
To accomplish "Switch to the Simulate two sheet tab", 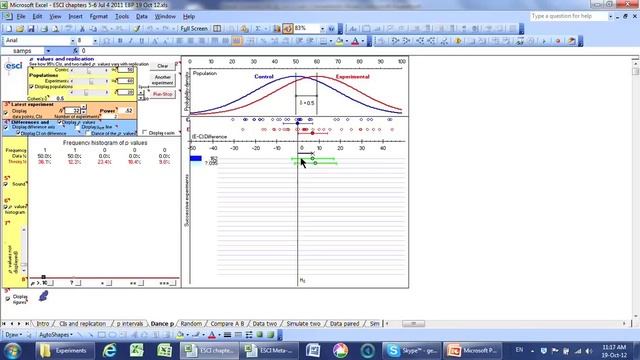I will 303,324.
